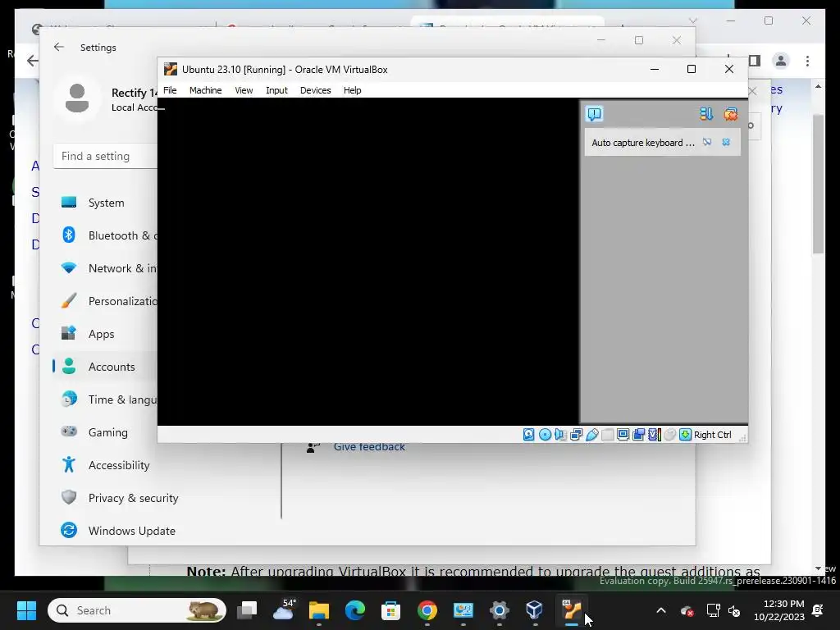Screen dimensions: 840x630
Task: Open the Input menu
Action: (276, 90)
